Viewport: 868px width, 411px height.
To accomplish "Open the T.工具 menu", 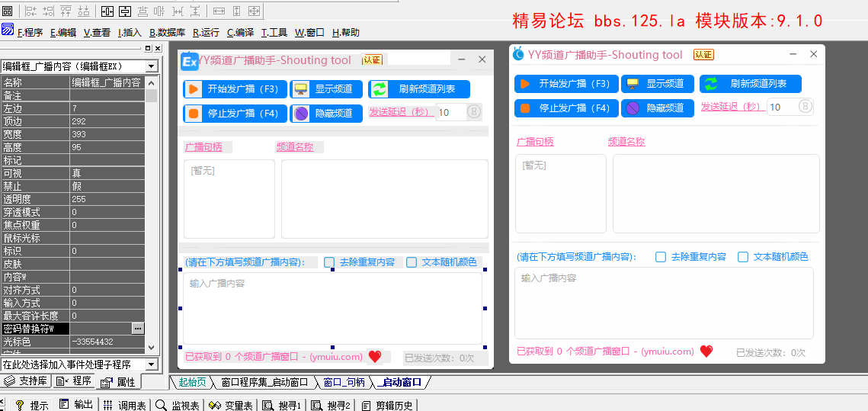I will [274, 33].
